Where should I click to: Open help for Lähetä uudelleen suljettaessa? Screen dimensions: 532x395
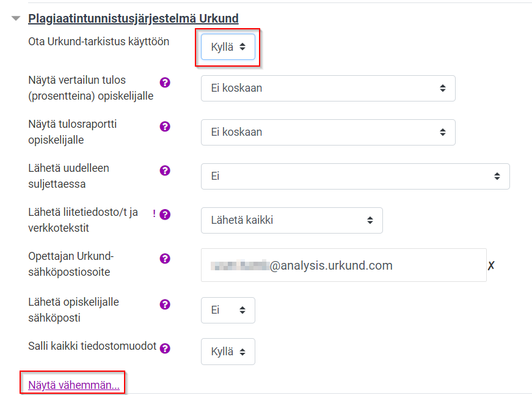(x=165, y=171)
